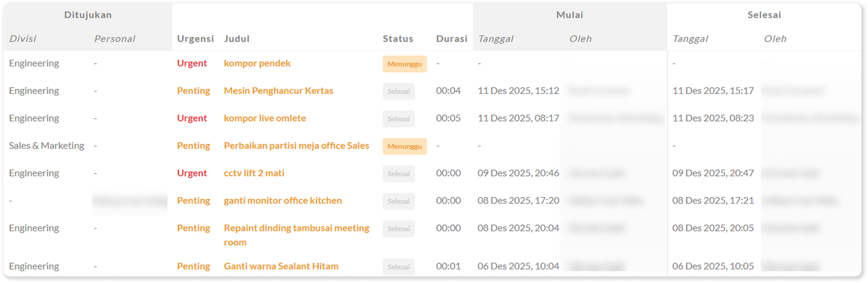The height and width of the screenshot is (283, 868).
Task: Open 'cctv lift 2 mati' ticket
Action: pos(254,173)
